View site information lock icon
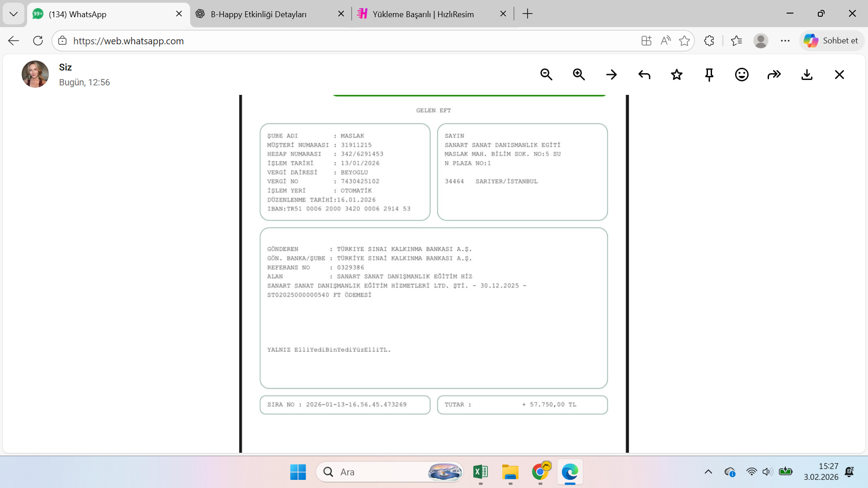The height and width of the screenshot is (488, 868). tap(62, 41)
